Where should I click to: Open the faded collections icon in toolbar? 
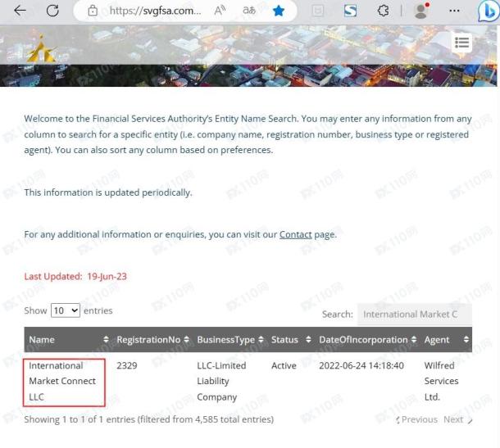coord(317,11)
